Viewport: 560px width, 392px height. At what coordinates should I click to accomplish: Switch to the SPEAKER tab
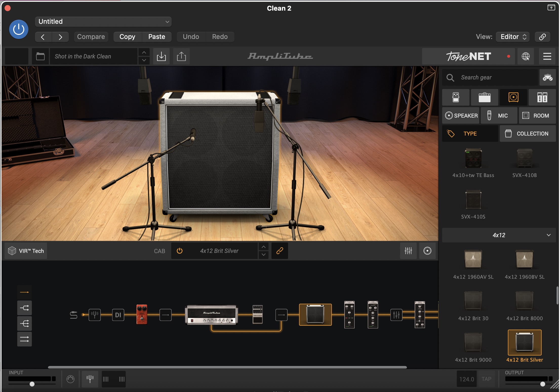coord(461,116)
